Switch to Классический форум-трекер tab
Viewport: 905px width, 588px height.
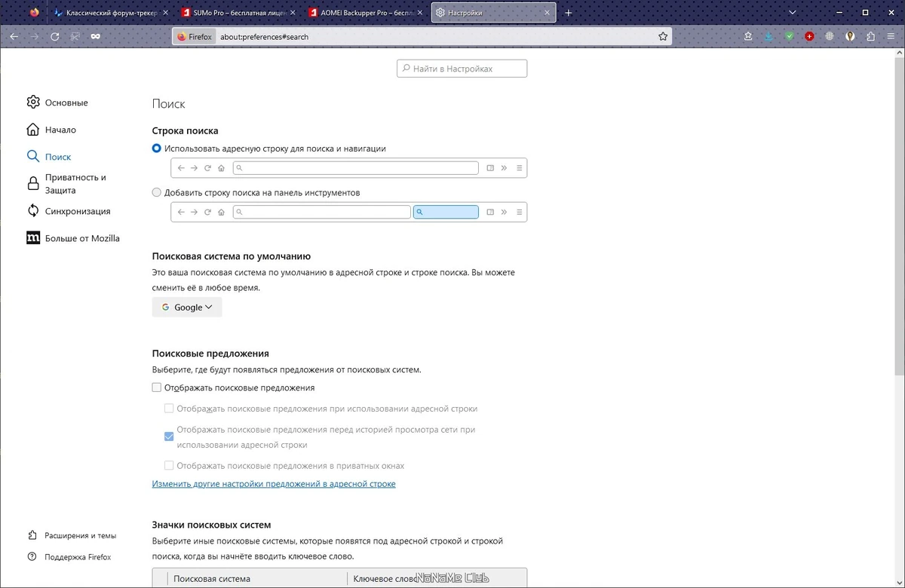pos(112,13)
